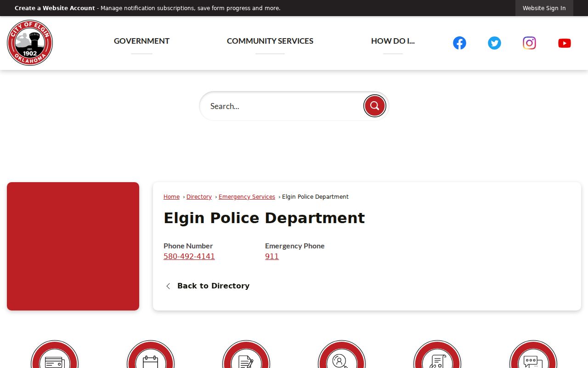Click Back to Directory text

213,286
